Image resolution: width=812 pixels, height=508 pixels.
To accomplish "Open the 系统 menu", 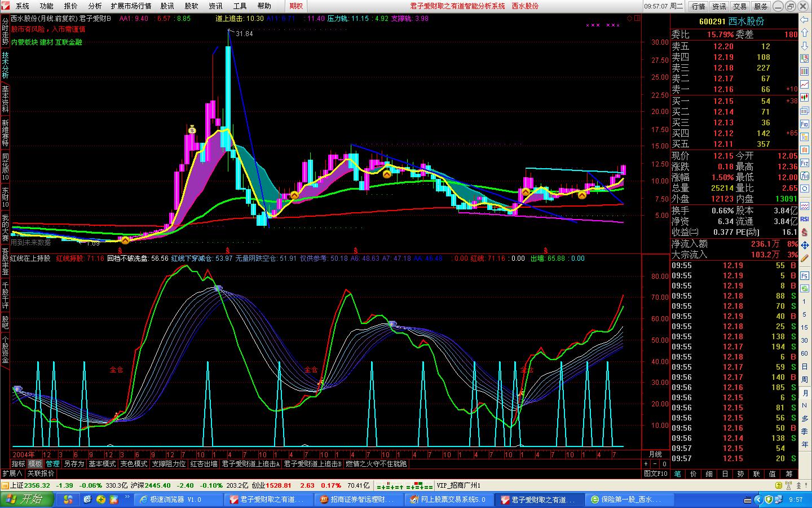I will 22,6.
